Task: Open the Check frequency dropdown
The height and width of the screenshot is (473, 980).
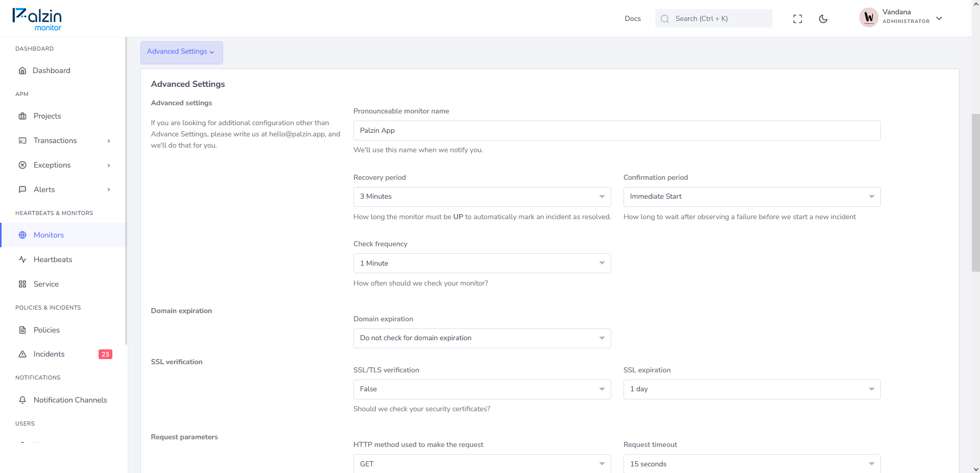Action: pyautogui.click(x=482, y=263)
